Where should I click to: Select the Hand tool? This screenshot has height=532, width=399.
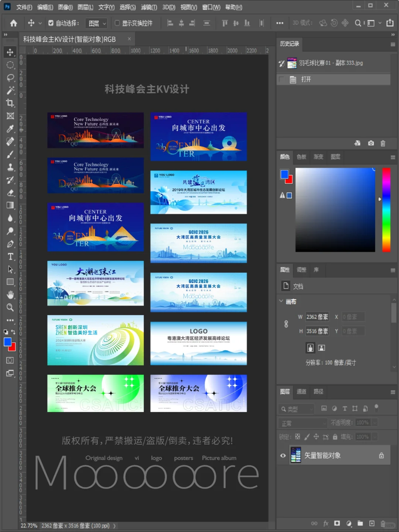point(10,295)
